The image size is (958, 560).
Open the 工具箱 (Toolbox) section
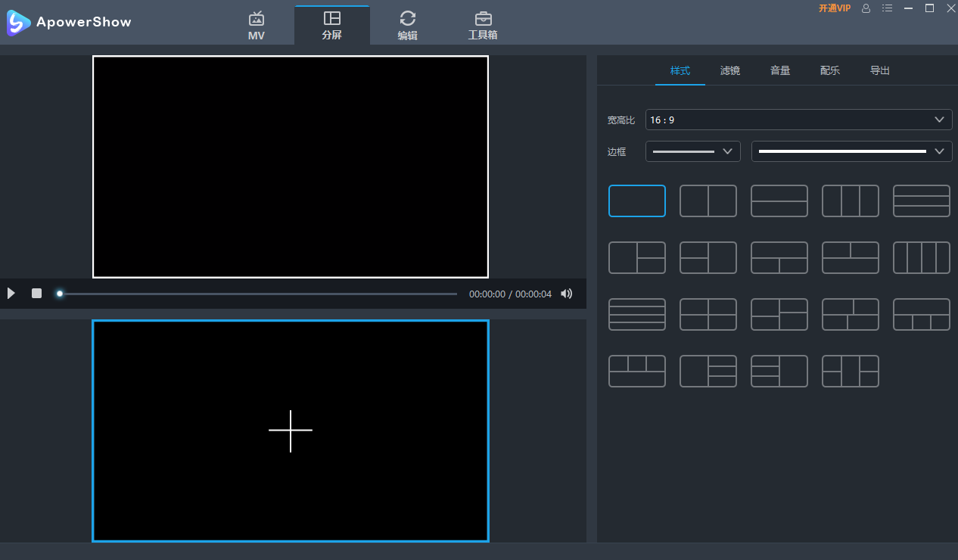point(484,23)
